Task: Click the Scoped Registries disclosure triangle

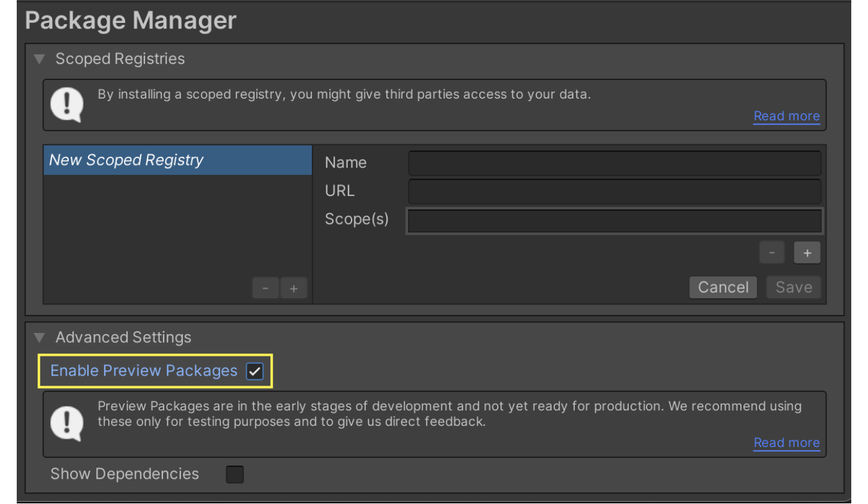Action: tap(38, 58)
